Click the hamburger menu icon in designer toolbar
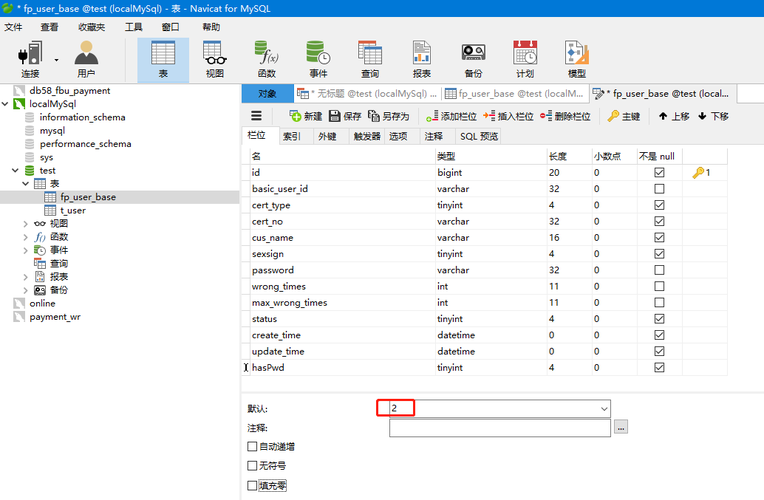The width and height of the screenshot is (764, 500). point(256,116)
